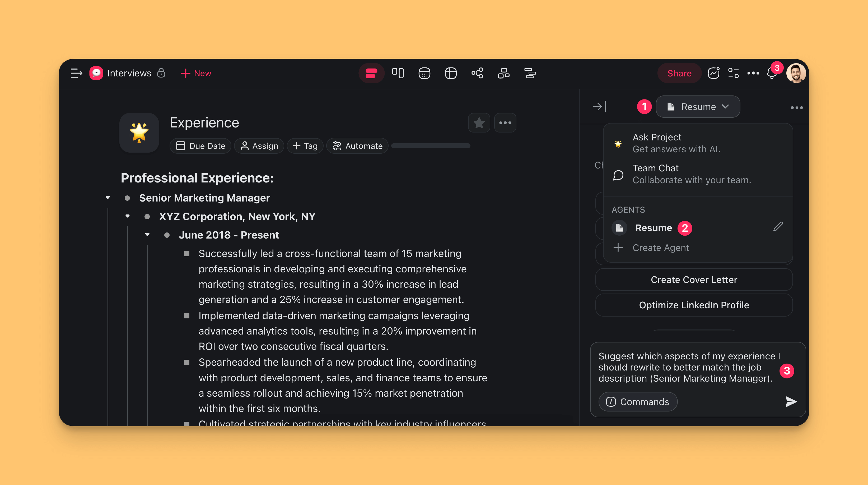Open the Gantt timeline view icon
The height and width of the screenshot is (485, 868).
click(530, 73)
